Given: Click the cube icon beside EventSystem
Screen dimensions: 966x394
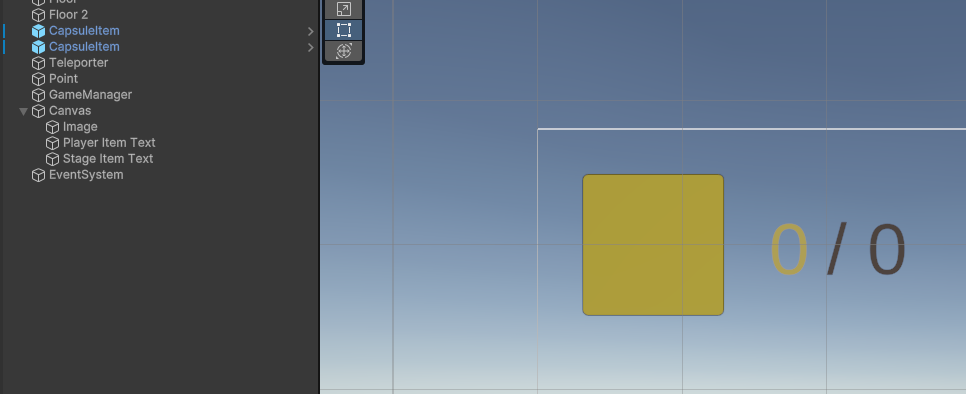Looking at the screenshot, I should pos(38,175).
